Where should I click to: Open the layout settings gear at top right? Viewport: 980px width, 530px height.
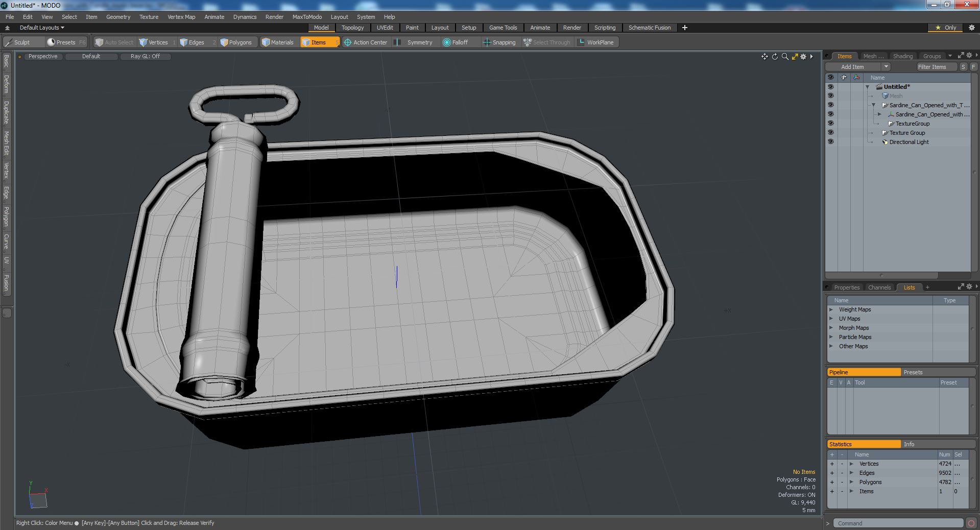(x=971, y=28)
